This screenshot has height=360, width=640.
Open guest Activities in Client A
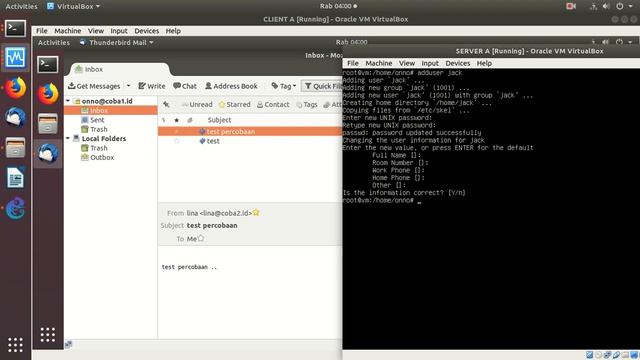click(53, 42)
